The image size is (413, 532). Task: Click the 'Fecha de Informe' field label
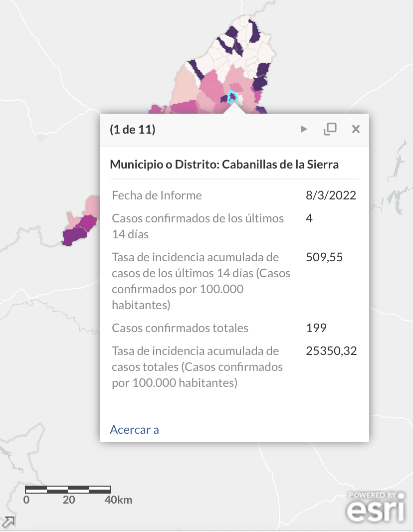[157, 195]
